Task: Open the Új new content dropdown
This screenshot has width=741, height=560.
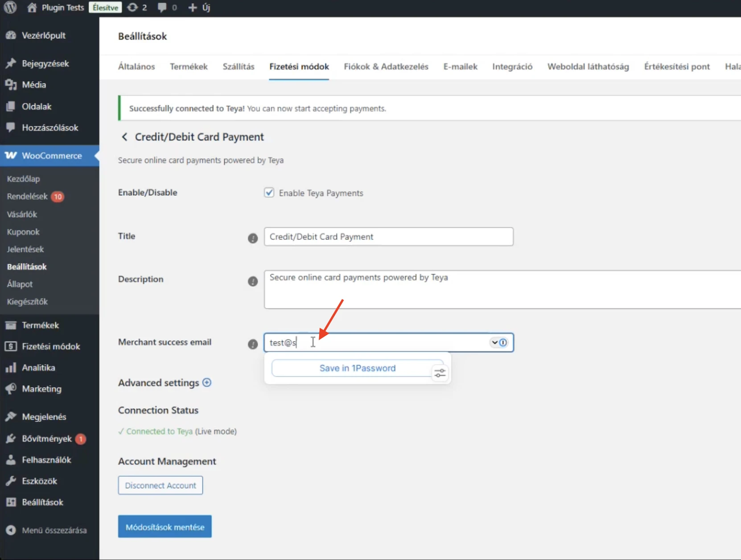Action: [x=199, y=8]
